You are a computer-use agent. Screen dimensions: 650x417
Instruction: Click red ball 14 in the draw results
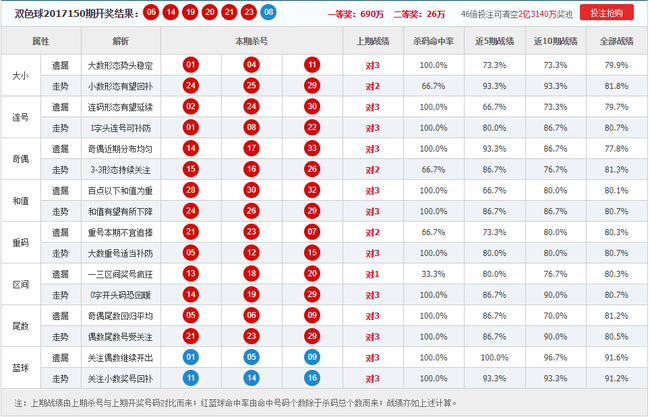[x=171, y=12]
